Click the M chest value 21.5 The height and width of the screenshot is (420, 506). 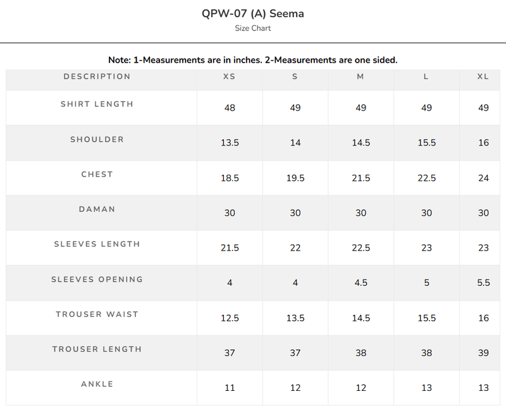point(361,178)
